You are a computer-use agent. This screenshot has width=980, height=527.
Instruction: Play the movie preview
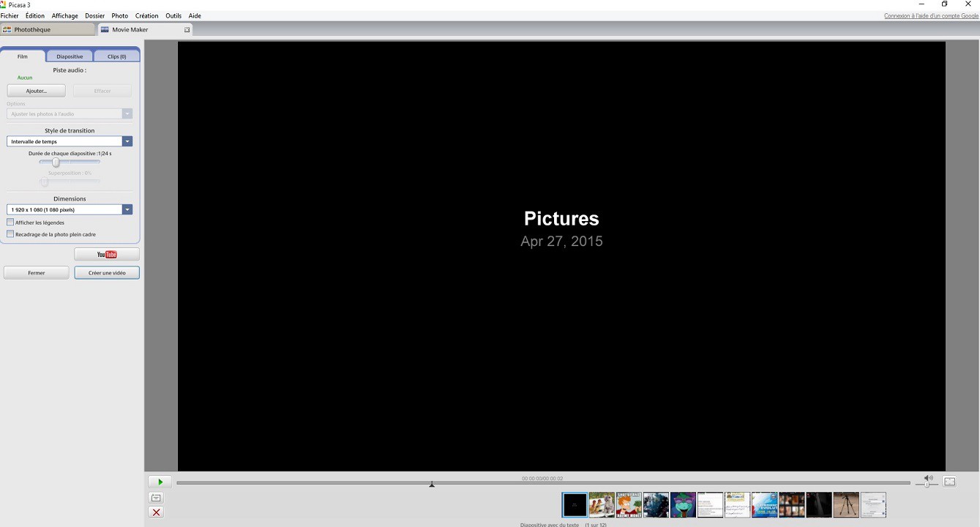160,482
